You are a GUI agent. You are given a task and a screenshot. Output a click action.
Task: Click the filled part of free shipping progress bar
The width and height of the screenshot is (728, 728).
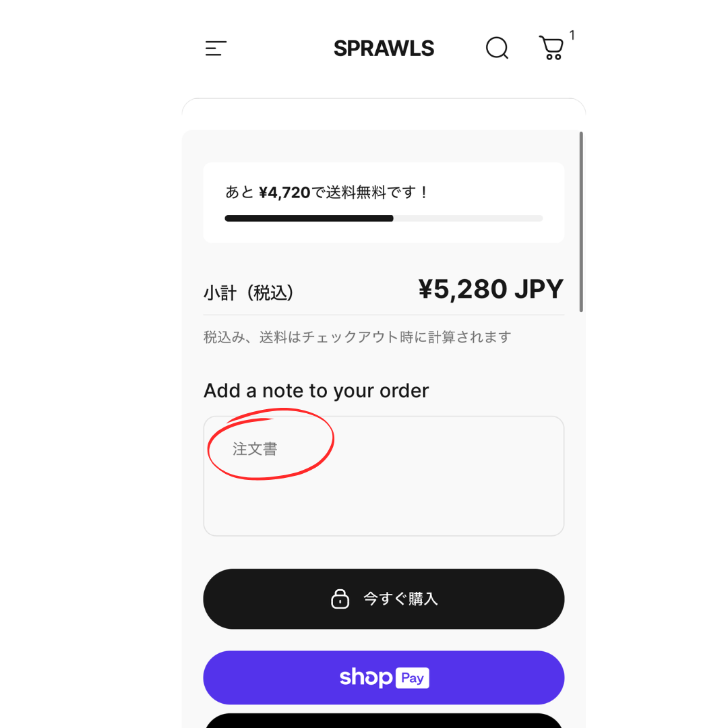click(x=309, y=218)
